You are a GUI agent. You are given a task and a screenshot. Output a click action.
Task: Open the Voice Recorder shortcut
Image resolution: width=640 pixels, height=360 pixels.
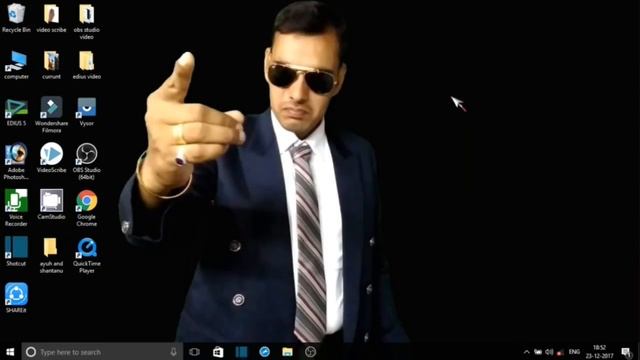[x=16, y=208]
